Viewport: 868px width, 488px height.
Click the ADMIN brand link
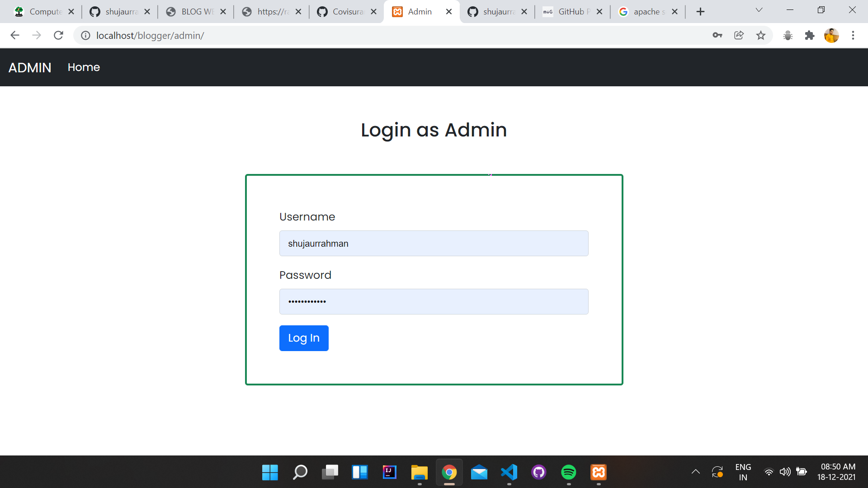tap(30, 67)
